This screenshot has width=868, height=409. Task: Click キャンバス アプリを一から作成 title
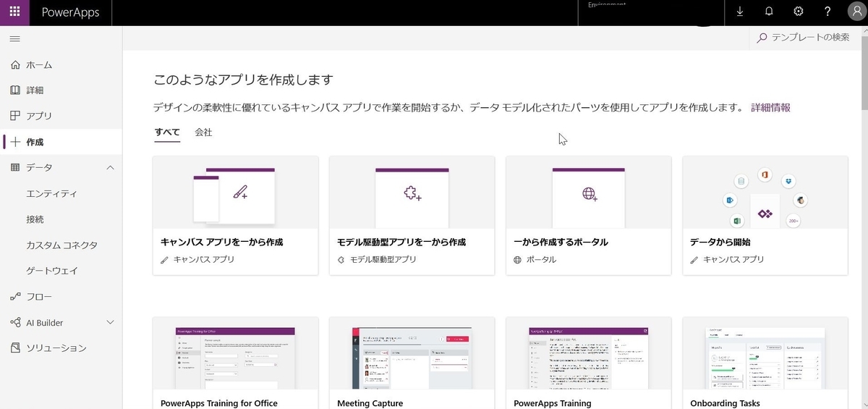point(221,242)
